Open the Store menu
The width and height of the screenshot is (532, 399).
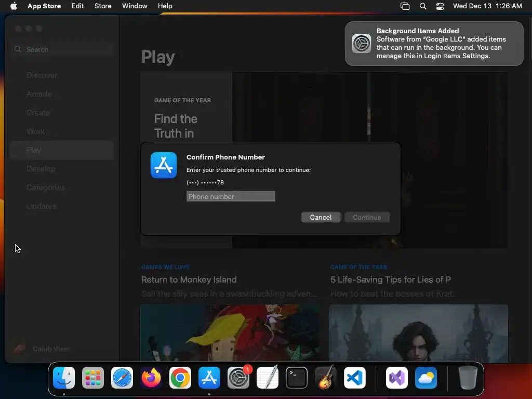coord(103,6)
